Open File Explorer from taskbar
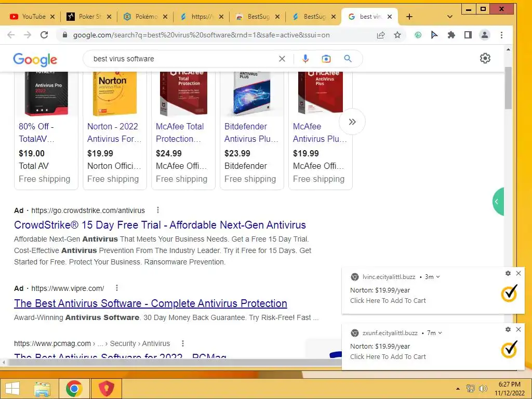 point(42,389)
